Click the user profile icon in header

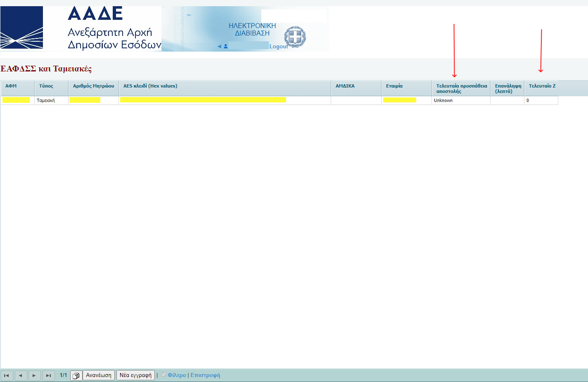(x=226, y=46)
